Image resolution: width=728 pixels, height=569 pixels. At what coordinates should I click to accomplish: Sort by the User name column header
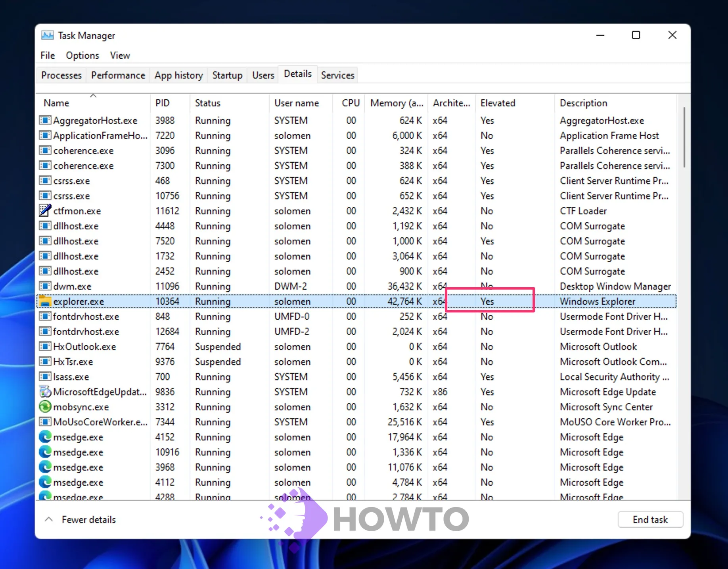point(301,103)
